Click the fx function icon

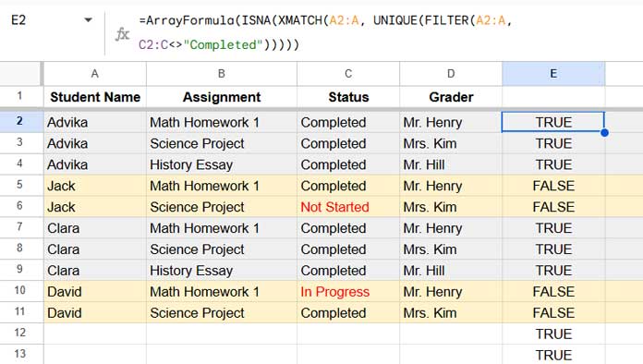tap(122, 34)
